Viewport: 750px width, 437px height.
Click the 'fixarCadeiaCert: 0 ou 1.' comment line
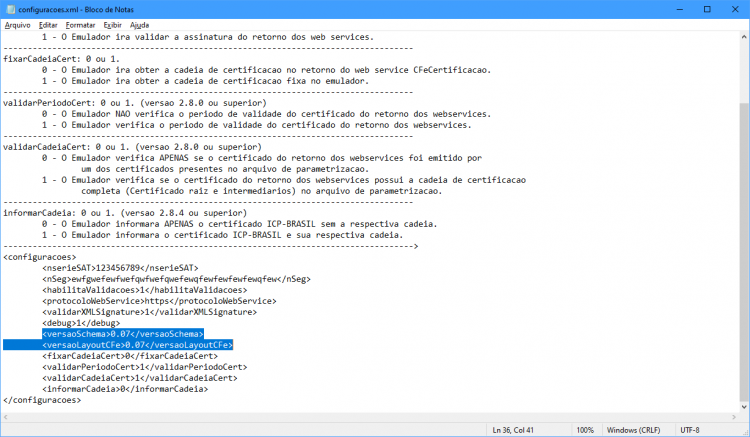point(61,59)
